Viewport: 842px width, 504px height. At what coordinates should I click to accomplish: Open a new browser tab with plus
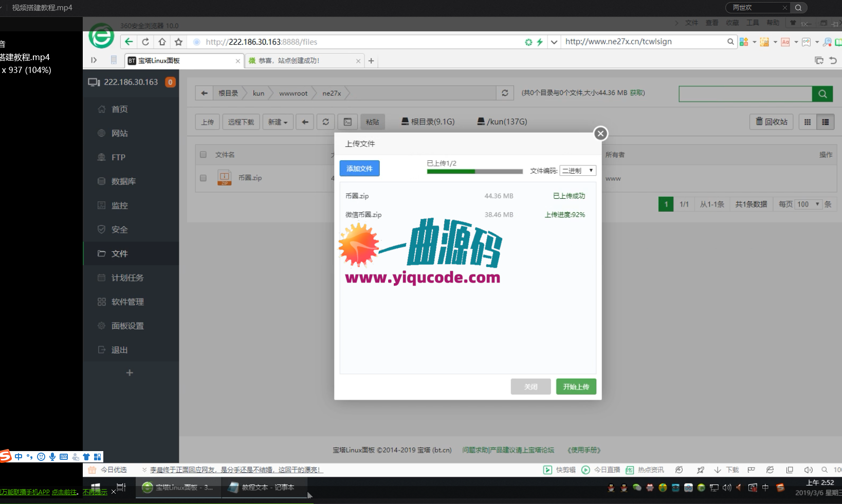[371, 61]
